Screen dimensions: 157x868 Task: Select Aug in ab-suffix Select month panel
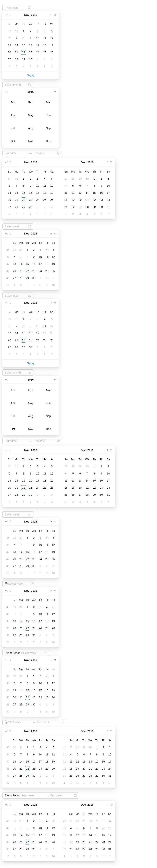(x=31, y=416)
